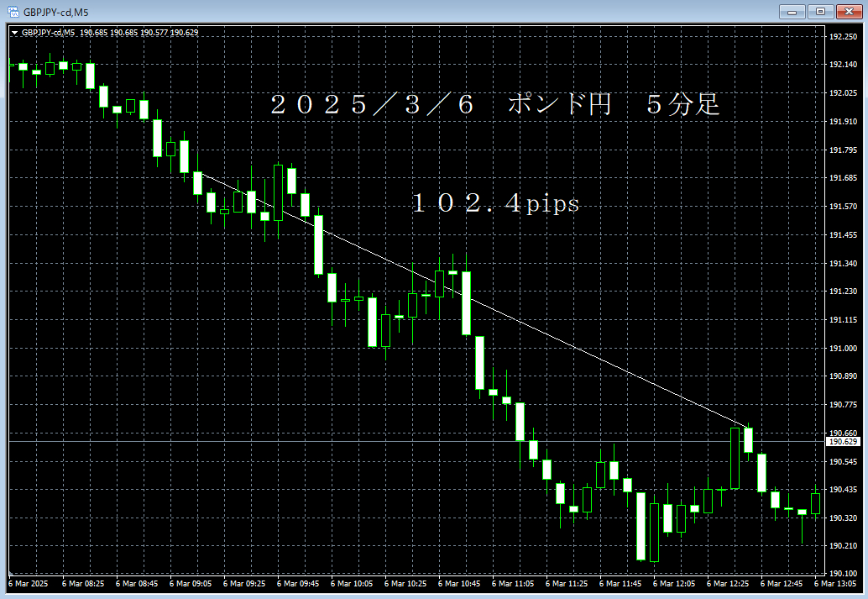Click the 191.570 price scale value
868x599 pixels.
point(843,206)
